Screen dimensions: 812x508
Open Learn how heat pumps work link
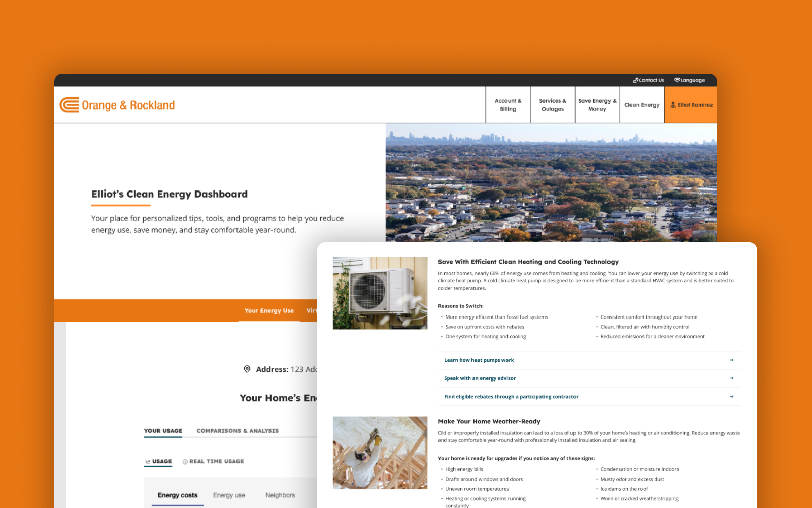479,360
